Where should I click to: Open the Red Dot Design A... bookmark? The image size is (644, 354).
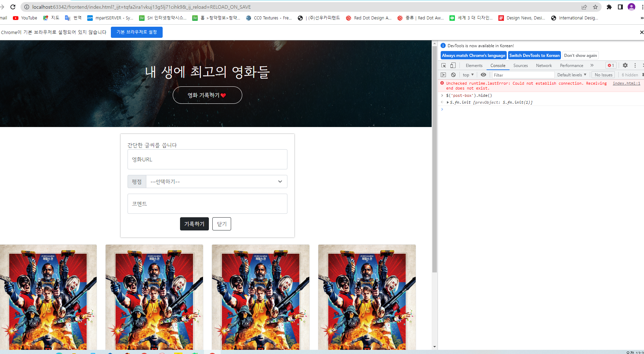pyautogui.click(x=369, y=18)
